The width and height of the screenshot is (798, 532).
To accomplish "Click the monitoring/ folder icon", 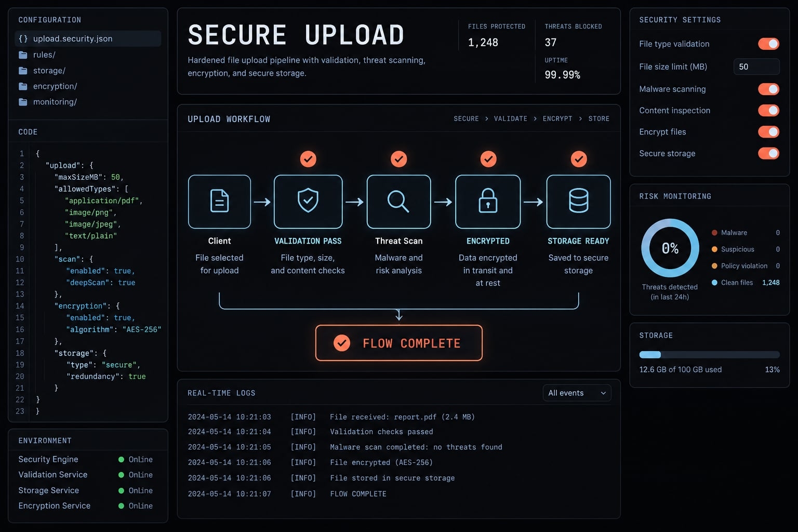I will pos(23,102).
